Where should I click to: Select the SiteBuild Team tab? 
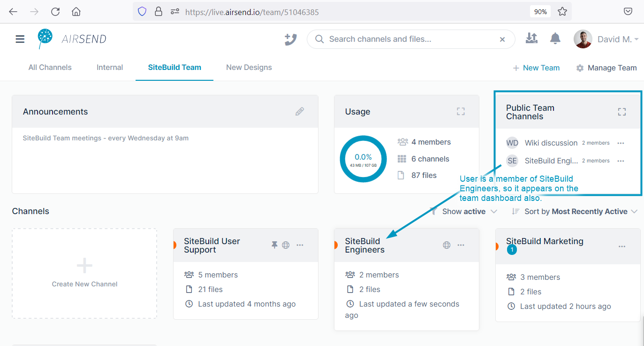174,67
